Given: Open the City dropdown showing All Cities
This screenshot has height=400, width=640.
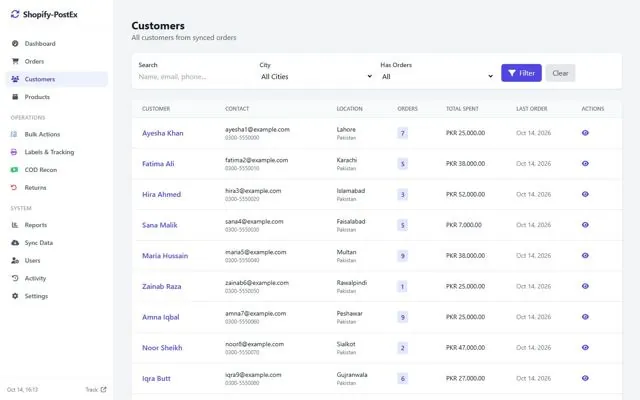Looking at the screenshot, I should point(316,76).
